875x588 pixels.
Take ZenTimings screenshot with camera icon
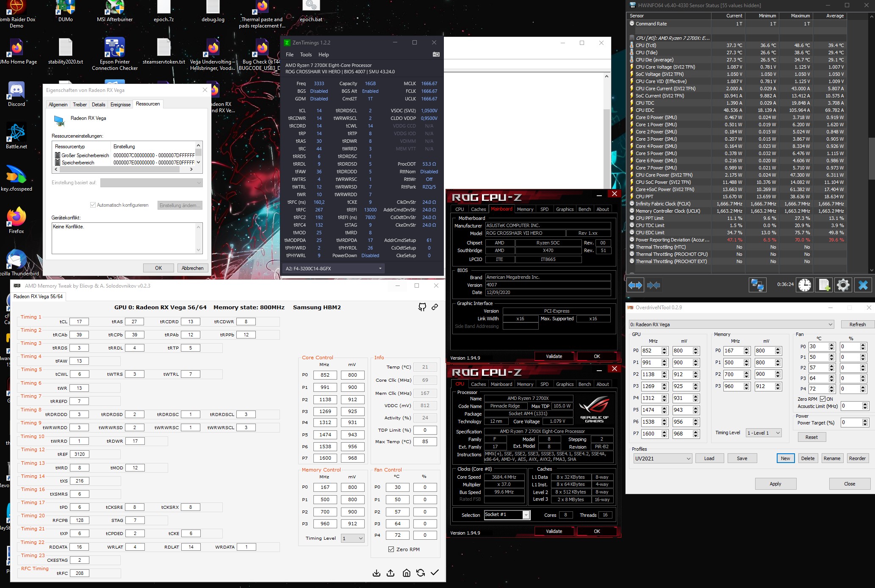click(x=436, y=55)
